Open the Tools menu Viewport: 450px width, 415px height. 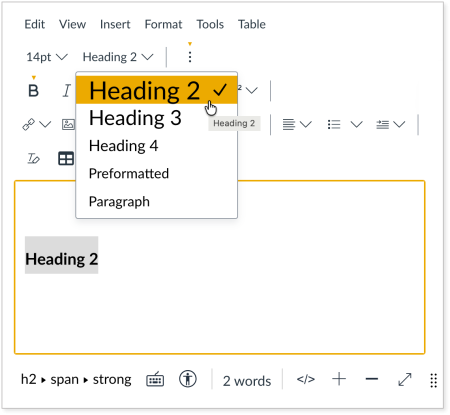[210, 24]
